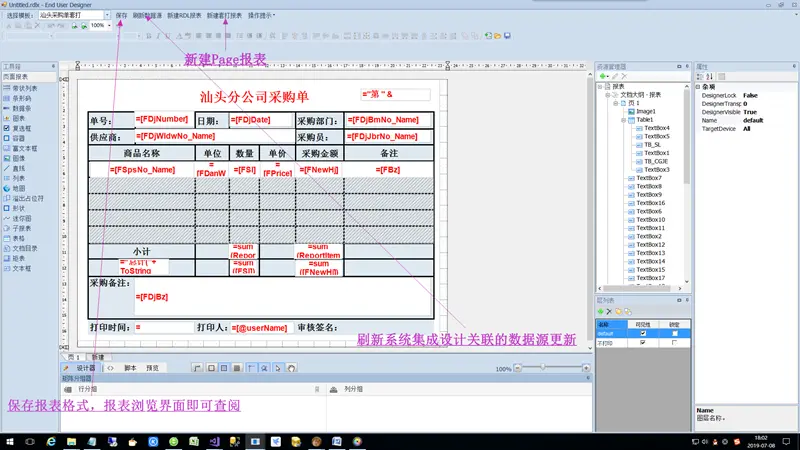Screen dimensions: 800x450
Task: Toggle visibility checkbox for the 不打印 layer
Action: [643, 343]
